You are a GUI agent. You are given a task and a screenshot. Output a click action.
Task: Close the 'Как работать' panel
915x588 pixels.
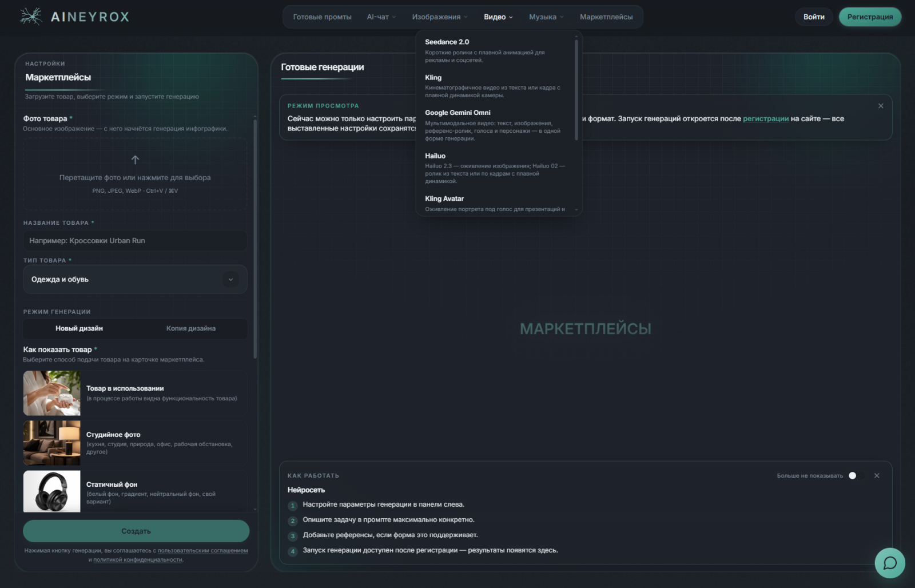tap(877, 476)
